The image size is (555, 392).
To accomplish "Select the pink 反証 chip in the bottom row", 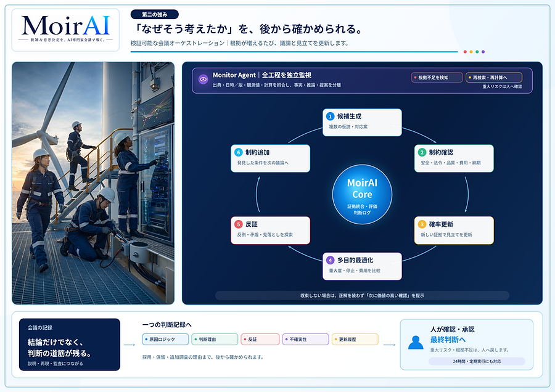I will [x=260, y=339].
